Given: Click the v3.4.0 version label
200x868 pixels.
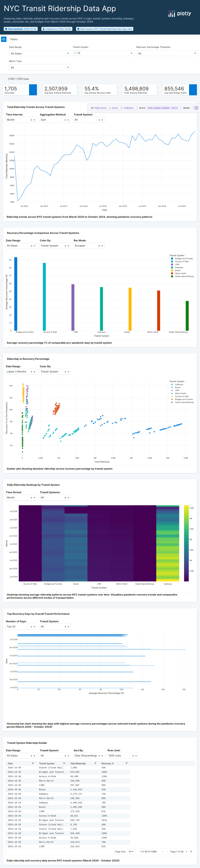Looking at the screenshot, I should tap(142, 108).
